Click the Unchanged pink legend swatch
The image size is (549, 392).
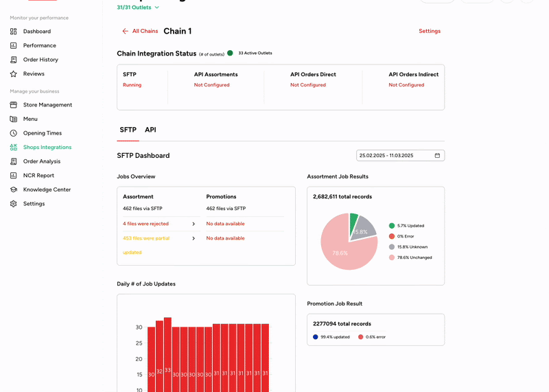(392, 257)
